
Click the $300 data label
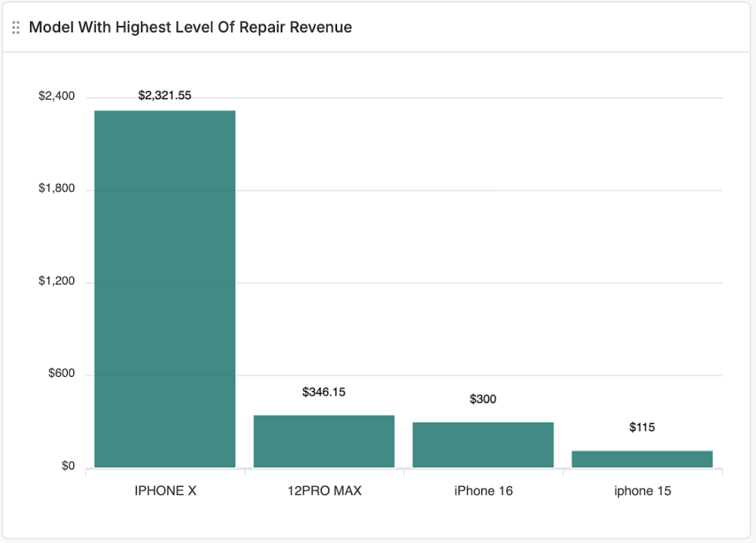pyautogui.click(x=483, y=399)
